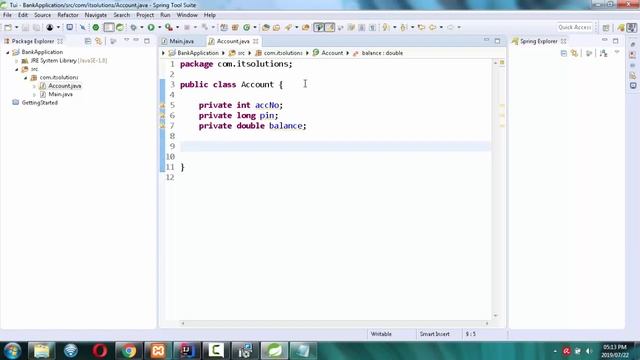Open the Window menu
Image resolution: width=640 pixels, height=360 pixels.
[x=187, y=15]
